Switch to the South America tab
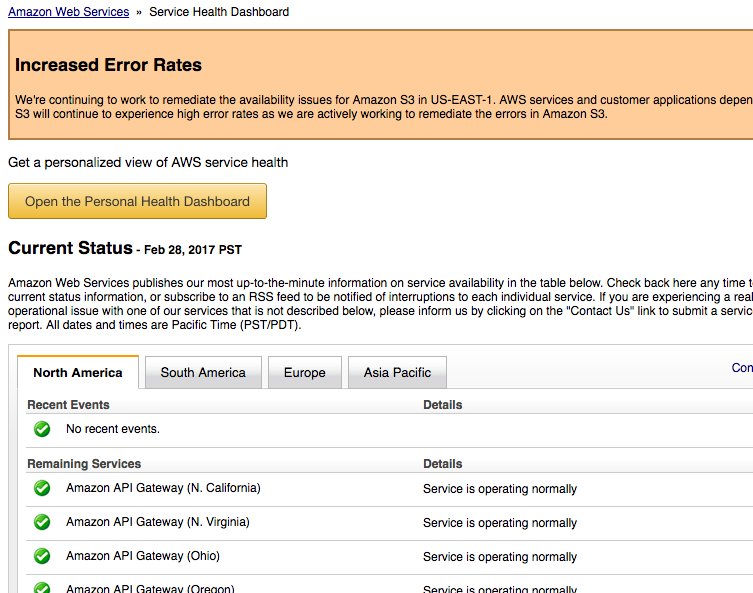753x593 pixels. (203, 372)
